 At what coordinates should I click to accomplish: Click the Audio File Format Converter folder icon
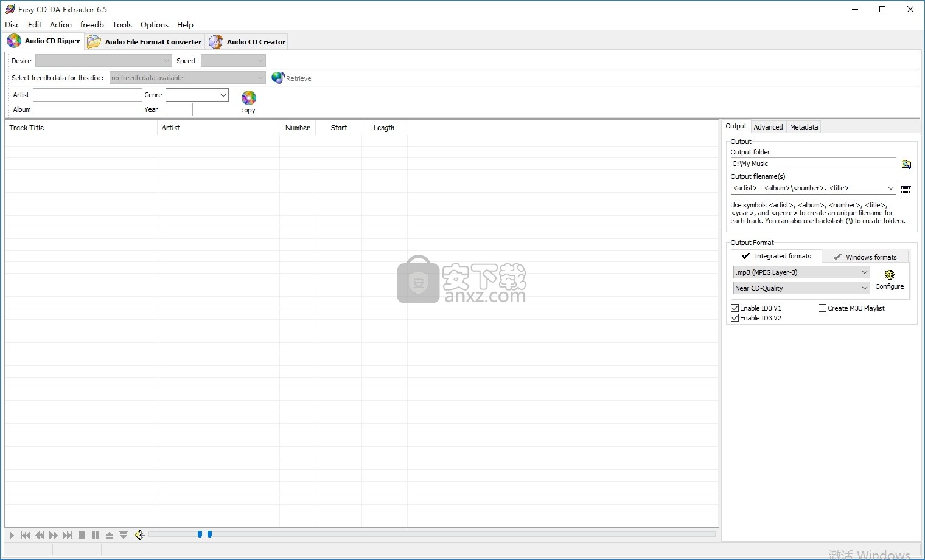(94, 41)
